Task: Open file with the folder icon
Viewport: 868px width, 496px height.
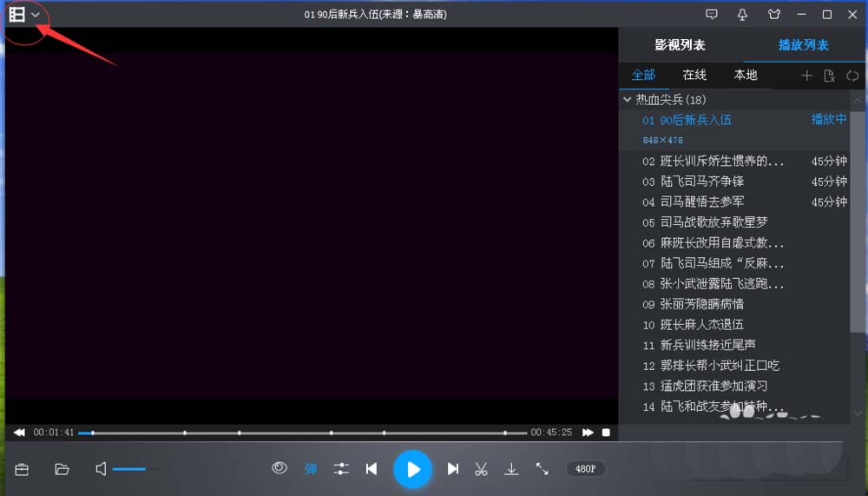Action: point(62,469)
